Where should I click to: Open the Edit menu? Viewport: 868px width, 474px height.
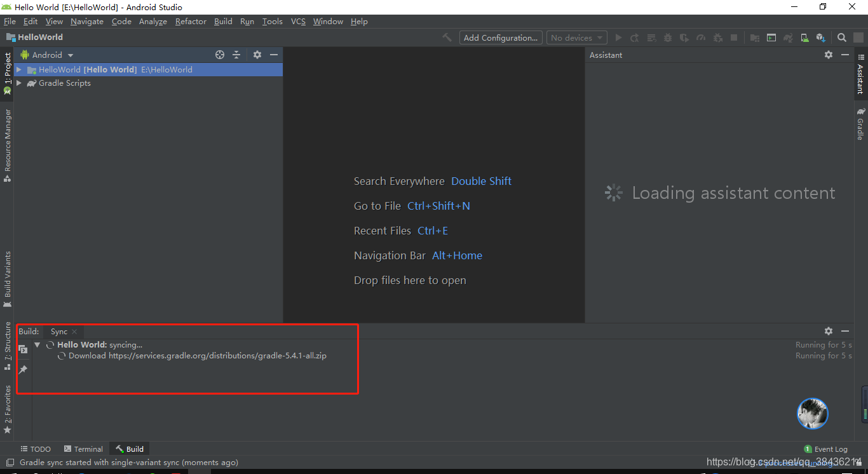(31, 21)
